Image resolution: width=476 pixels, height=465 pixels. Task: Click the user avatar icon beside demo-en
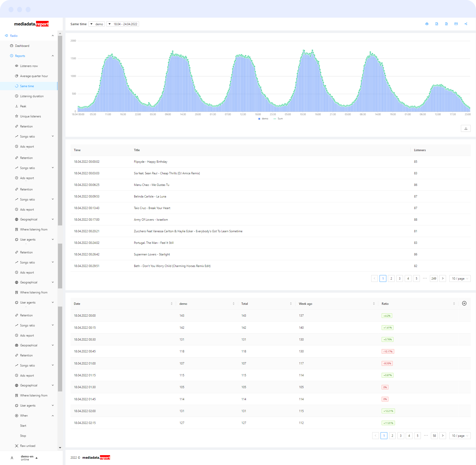point(12,458)
